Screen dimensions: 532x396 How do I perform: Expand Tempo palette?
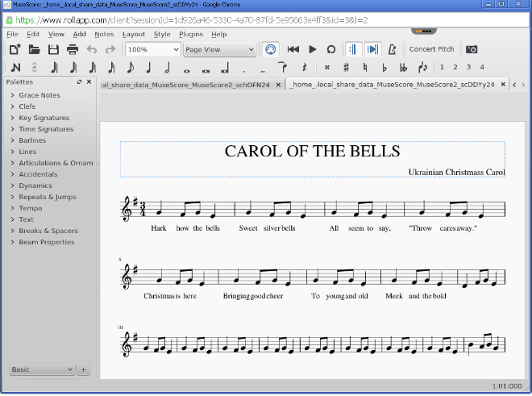pos(13,208)
